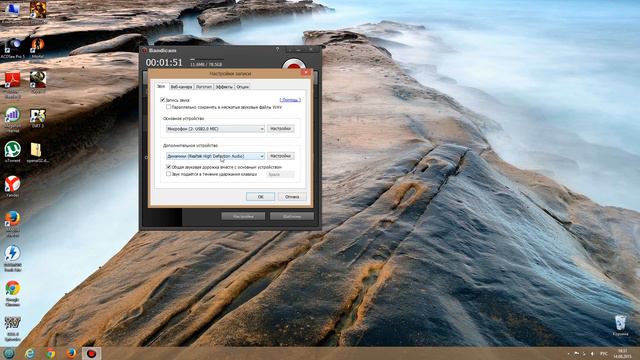Open the uTorrent desktop shortcut
The height and width of the screenshot is (360, 640).
pyautogui.click(x=13, y=152)
